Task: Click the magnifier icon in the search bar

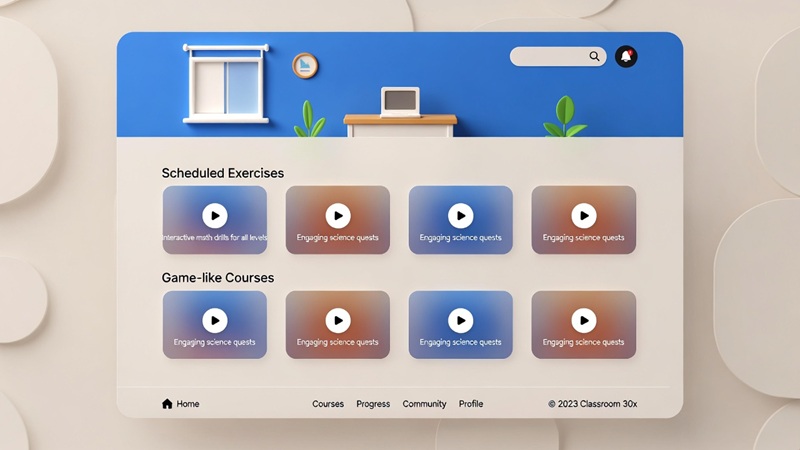Action: 594,57
